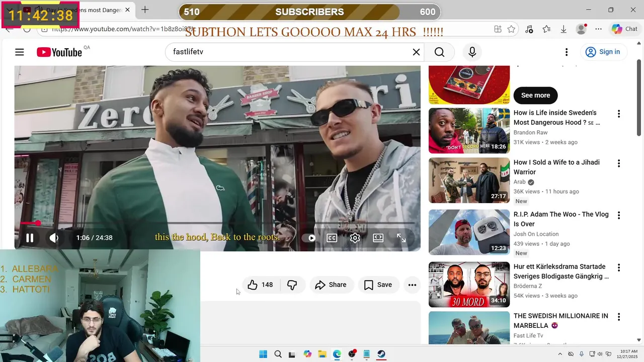Open Notepad from the taskbar

pos(367,354)
